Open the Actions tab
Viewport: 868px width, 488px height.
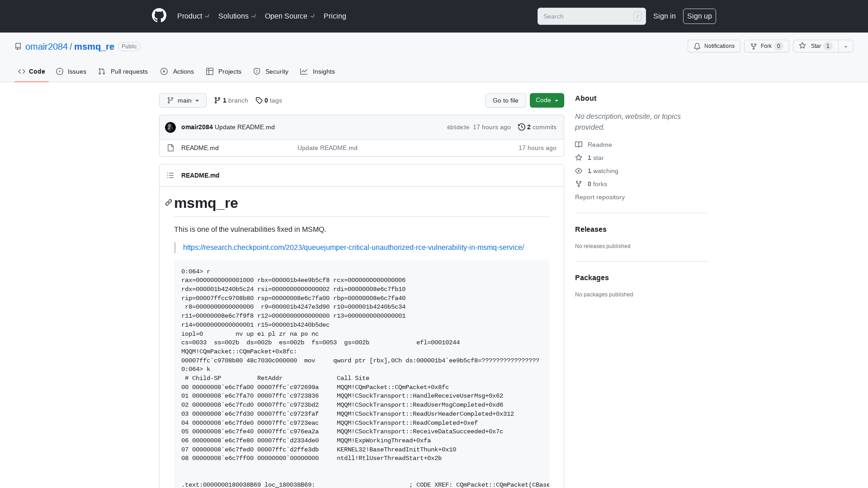177,71
